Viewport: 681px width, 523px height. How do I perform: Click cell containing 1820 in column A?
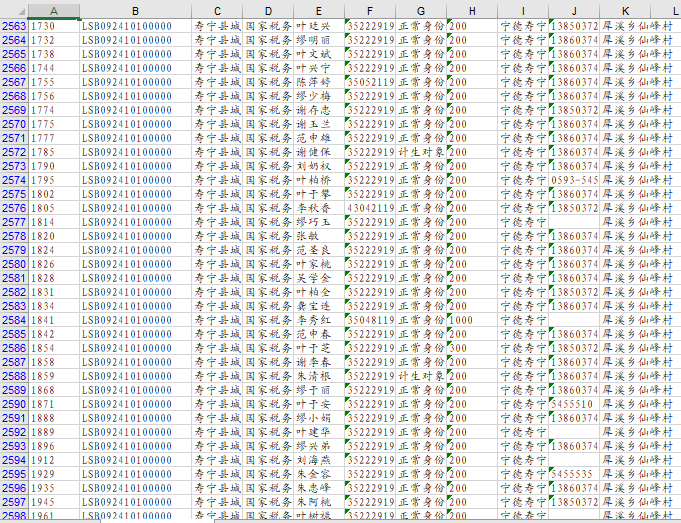pos(54,236)
